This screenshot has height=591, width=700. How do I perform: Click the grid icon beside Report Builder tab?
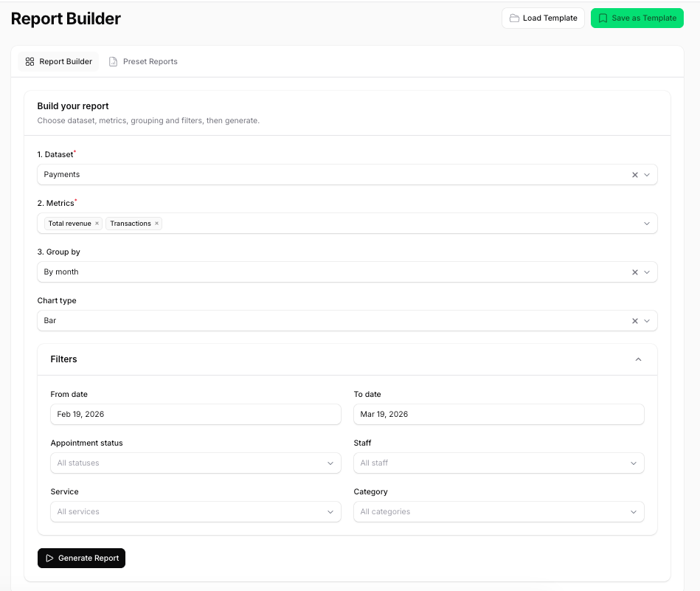(30, 61)
